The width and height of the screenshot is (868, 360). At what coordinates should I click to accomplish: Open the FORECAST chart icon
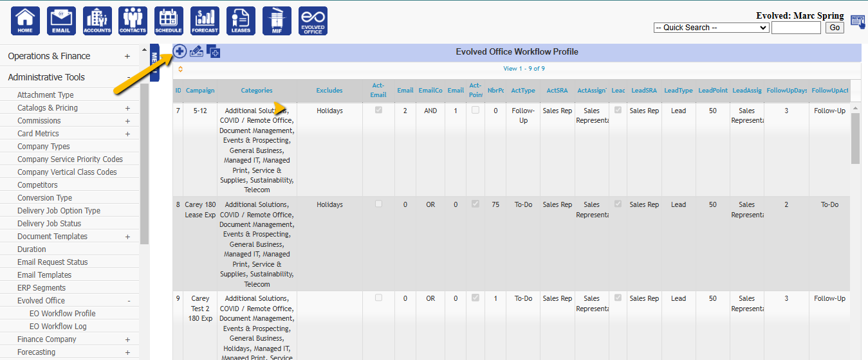tap(205, 21)
